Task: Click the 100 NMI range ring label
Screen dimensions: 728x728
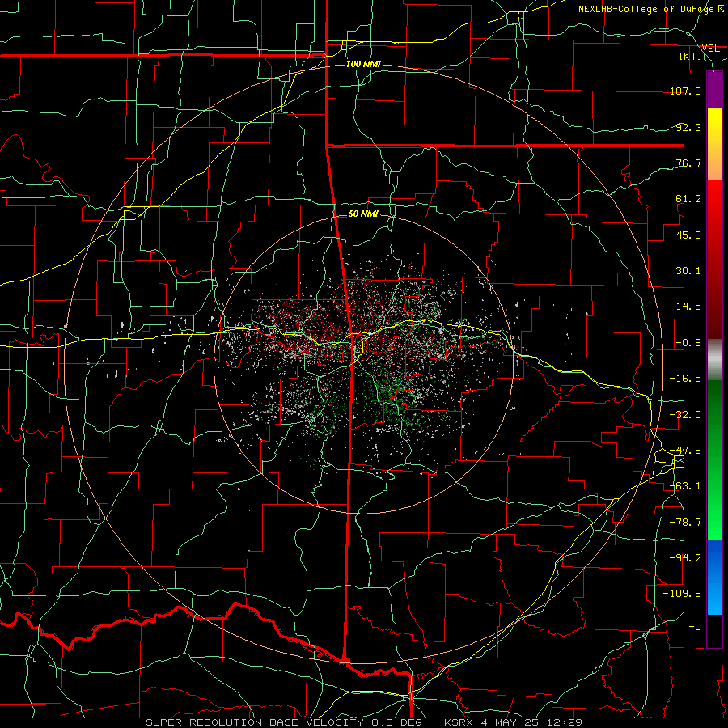Action: pyautogui.click(x=363, y=64)
